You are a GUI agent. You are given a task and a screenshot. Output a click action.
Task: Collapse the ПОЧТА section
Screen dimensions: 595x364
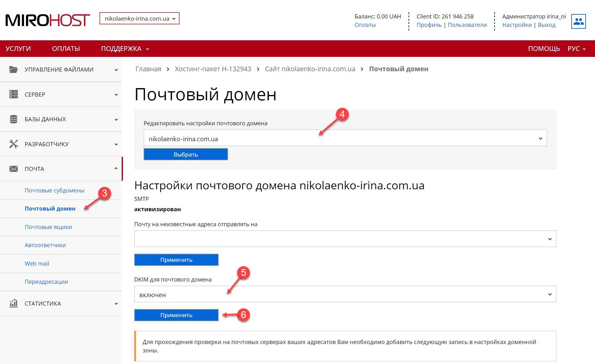pyautogui.click(x=61, y=169)
